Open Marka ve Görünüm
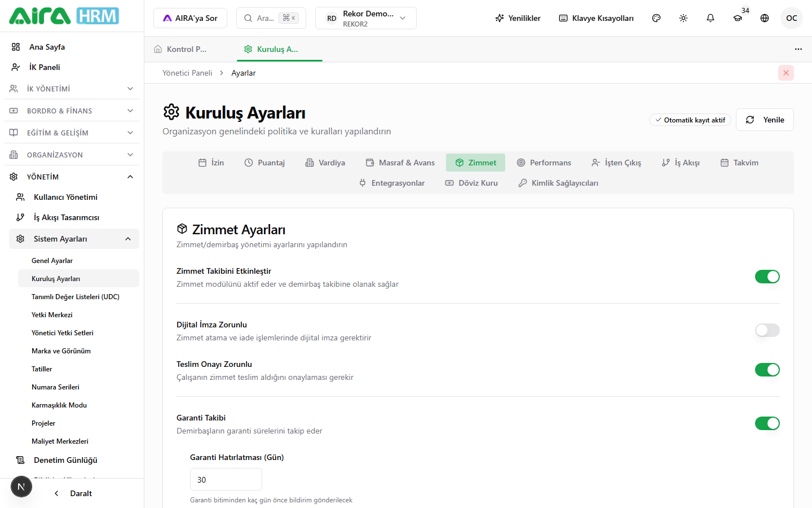812x508 pixels. click(78, 351)
